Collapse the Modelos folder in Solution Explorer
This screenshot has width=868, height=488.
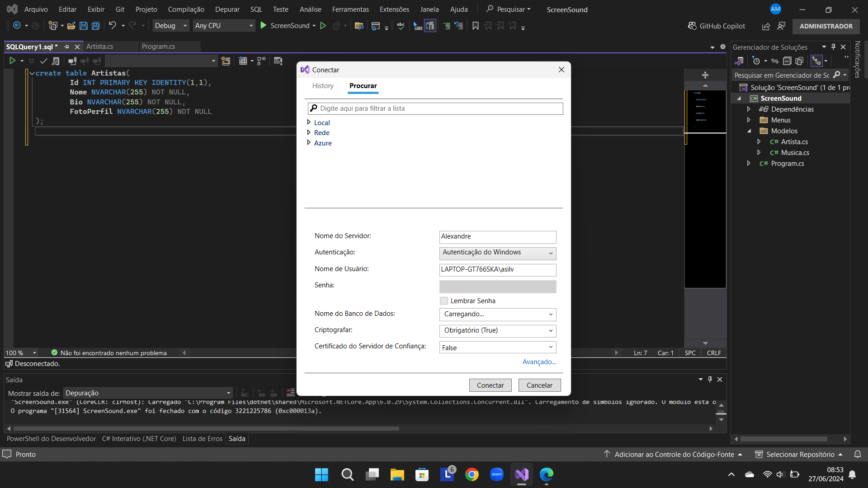pos(749,131)
